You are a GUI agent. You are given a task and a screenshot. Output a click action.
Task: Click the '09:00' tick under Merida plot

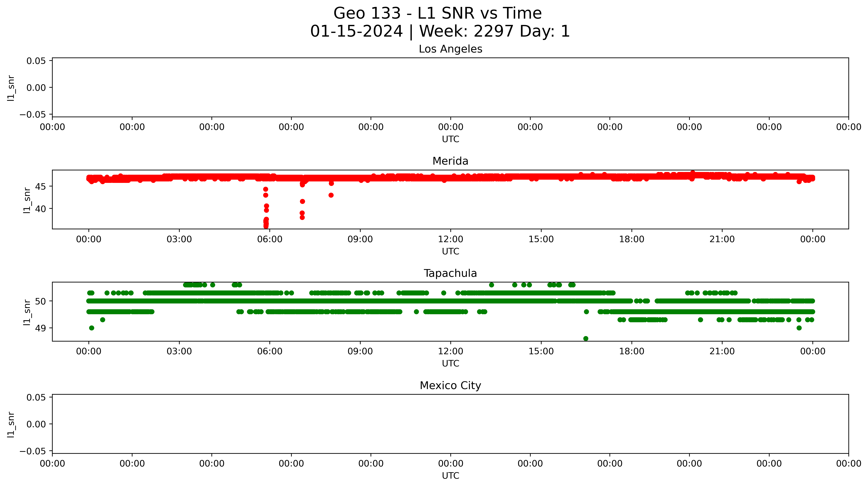click(x=360, y=239)
